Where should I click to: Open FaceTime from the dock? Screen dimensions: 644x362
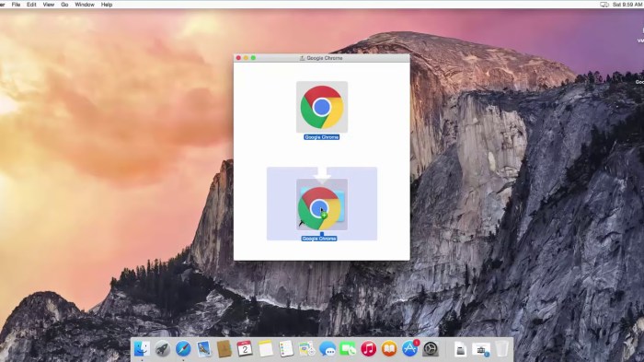click(348, 349)
